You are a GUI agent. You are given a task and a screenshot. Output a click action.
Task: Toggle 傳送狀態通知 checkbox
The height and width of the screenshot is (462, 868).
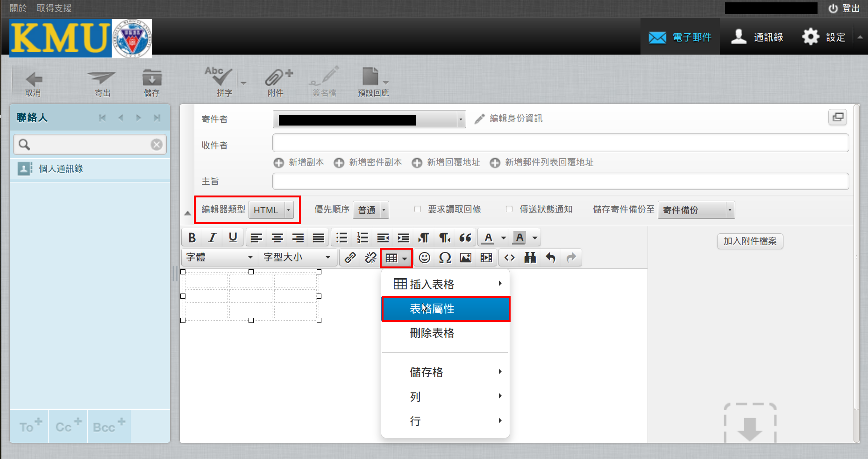(509, 209)
